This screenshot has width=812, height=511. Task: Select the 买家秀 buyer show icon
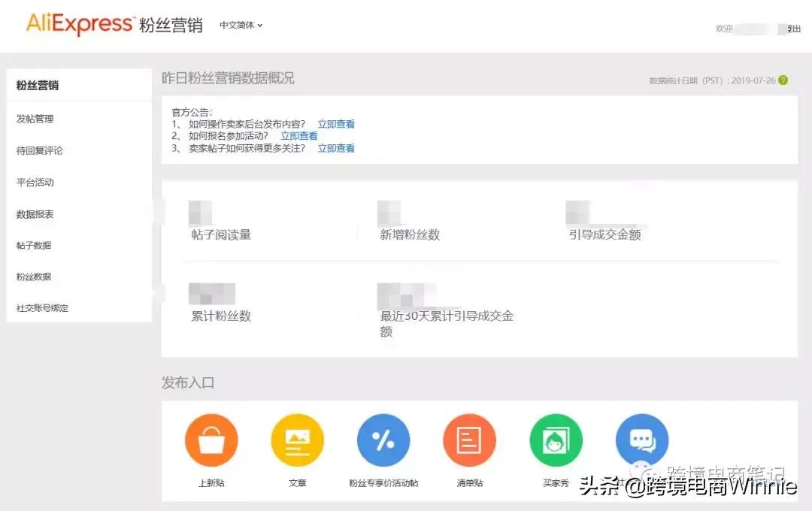coord(556,440)
